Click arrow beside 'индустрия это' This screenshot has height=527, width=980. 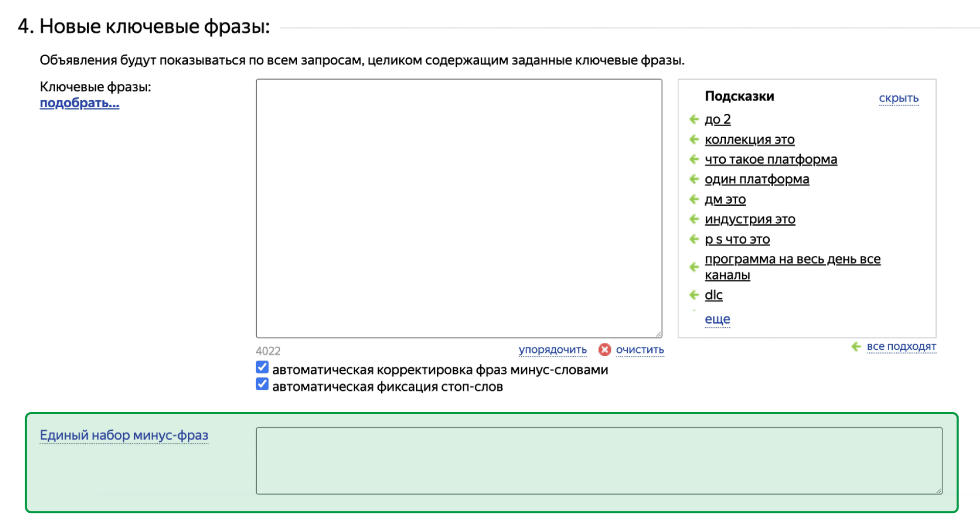[x=694, y=219]
